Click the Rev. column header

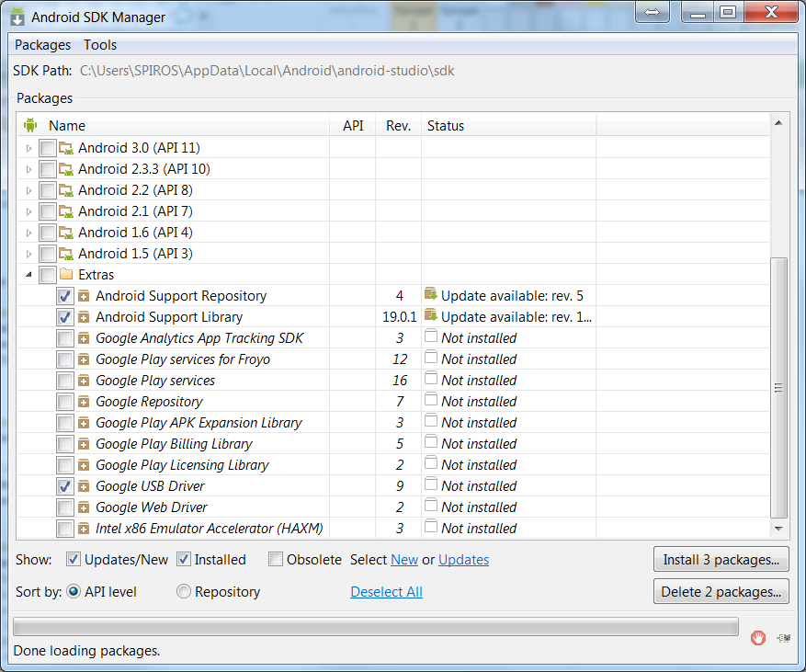pos(398,125)
